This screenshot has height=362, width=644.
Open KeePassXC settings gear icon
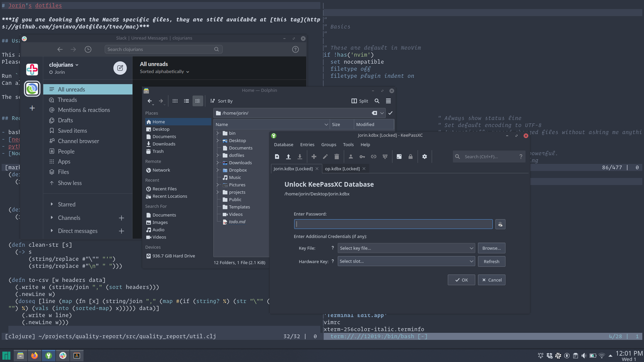pyautogui.click(x=425, y=157)
